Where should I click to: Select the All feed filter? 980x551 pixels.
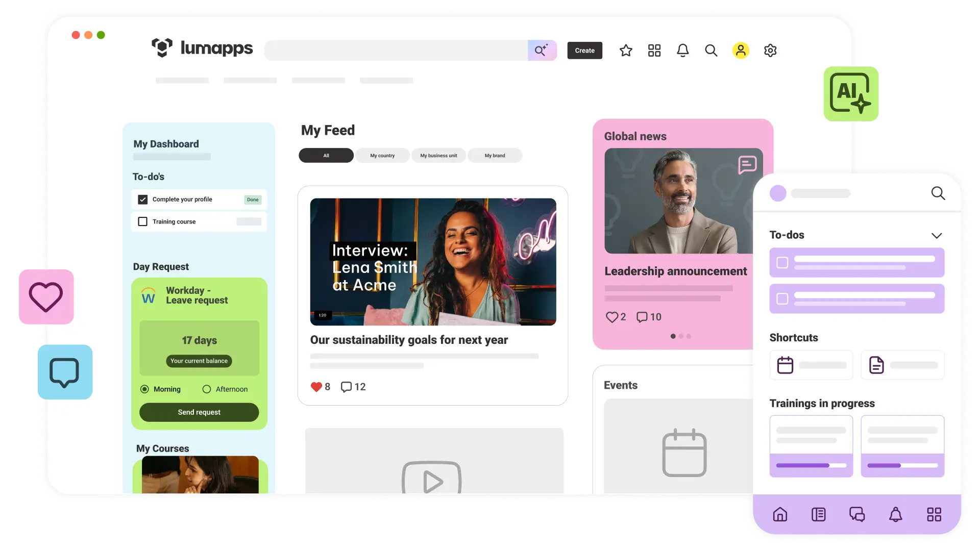326,156
